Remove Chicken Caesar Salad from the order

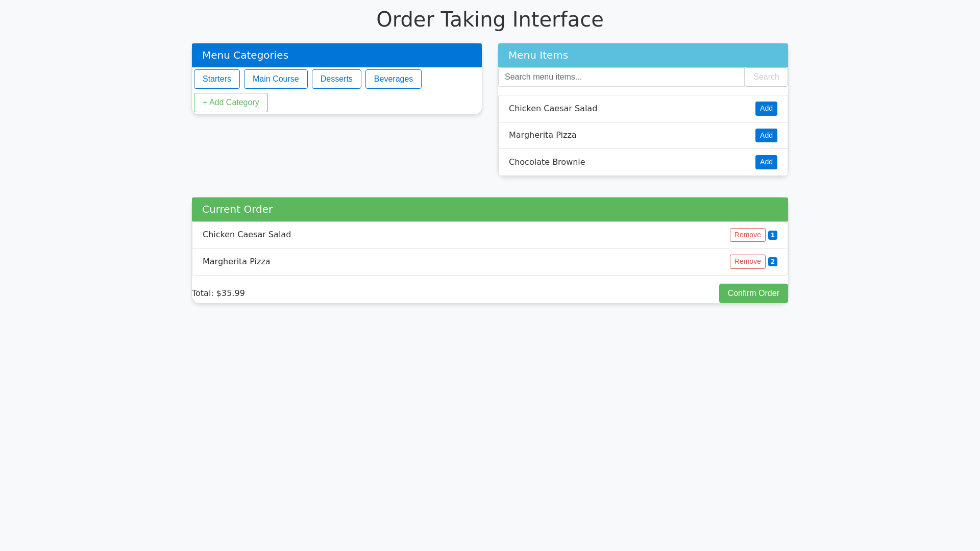(x=747, y=235)
